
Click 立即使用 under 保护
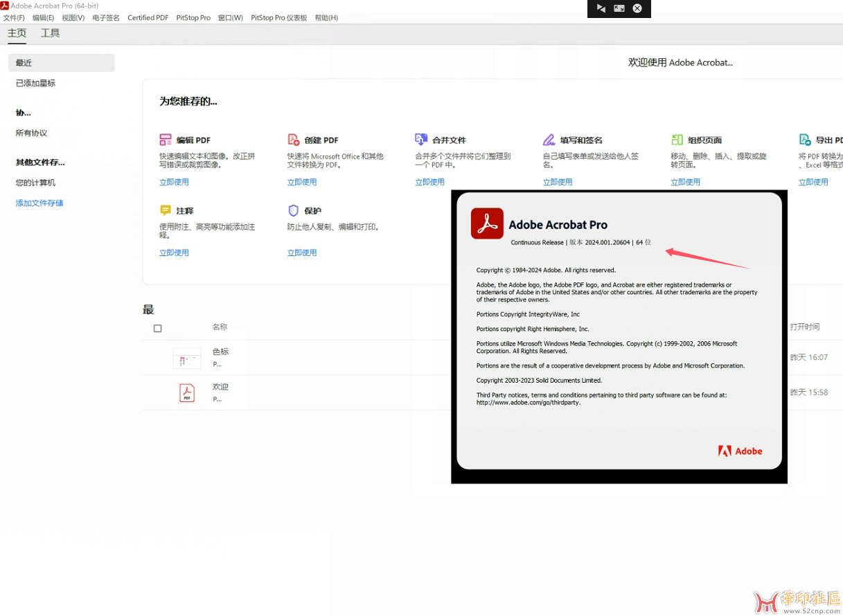(302, 253)
